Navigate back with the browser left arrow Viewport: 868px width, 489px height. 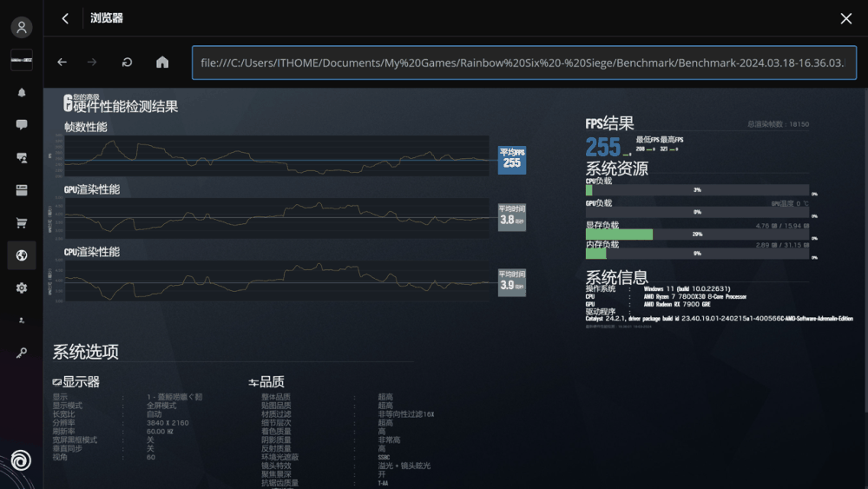tap(62, 63)
